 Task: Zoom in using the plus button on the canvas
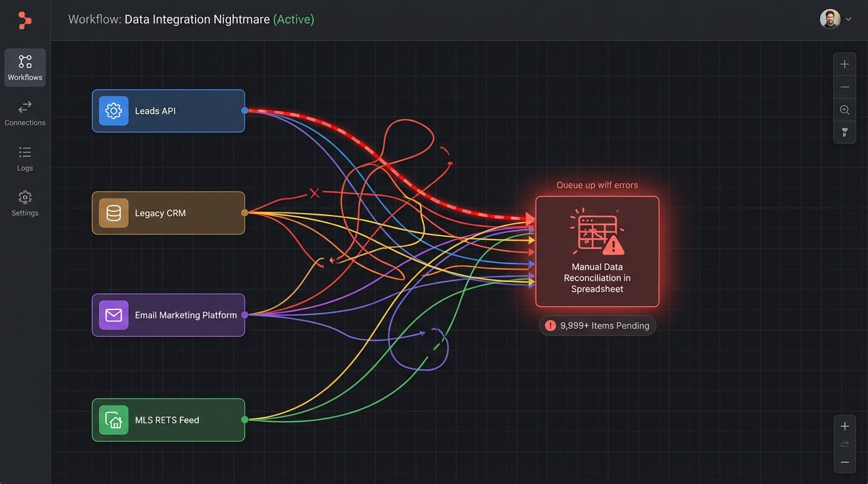(845, 63)
